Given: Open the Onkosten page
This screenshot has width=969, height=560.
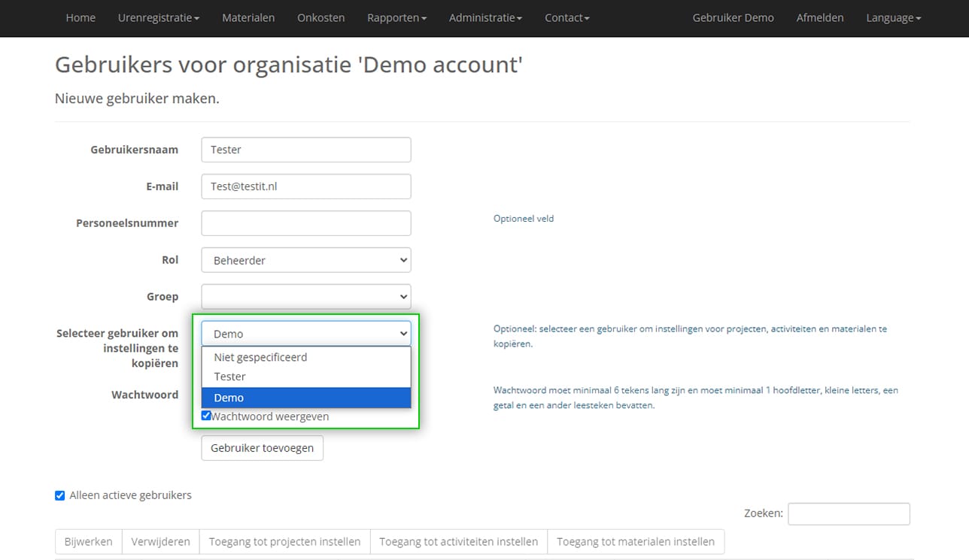Looking at the screenshot, I should 320,17.
